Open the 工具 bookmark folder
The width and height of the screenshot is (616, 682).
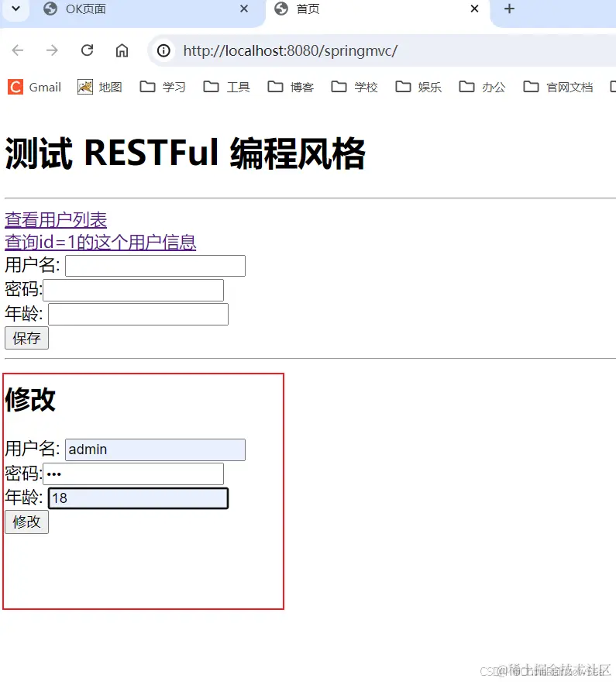226,87
